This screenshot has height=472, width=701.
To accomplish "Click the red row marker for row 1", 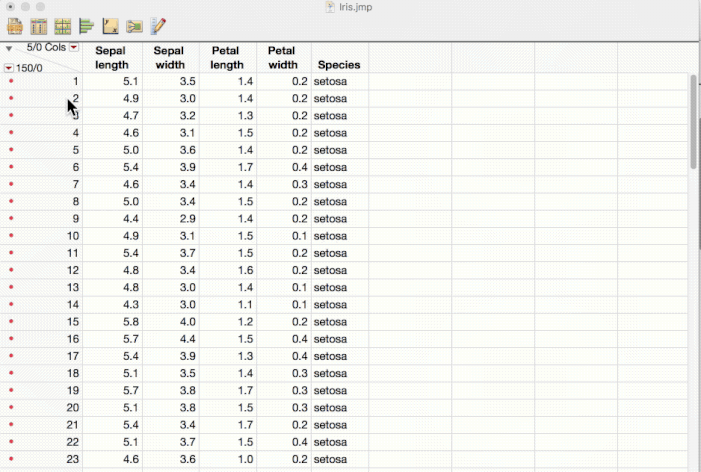I will pyautogui.click(x=11, y=81).
